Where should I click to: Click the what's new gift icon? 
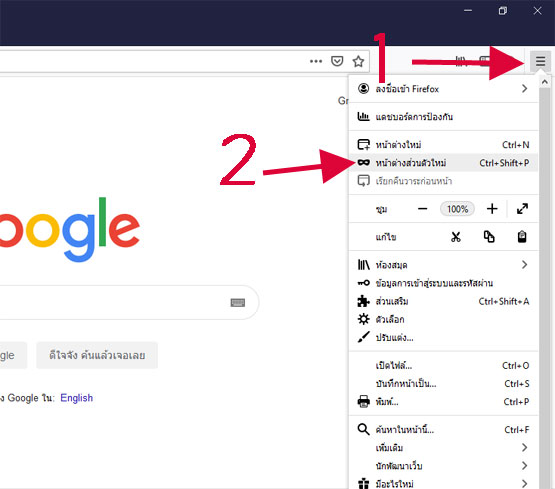click(x=364, y=483)
